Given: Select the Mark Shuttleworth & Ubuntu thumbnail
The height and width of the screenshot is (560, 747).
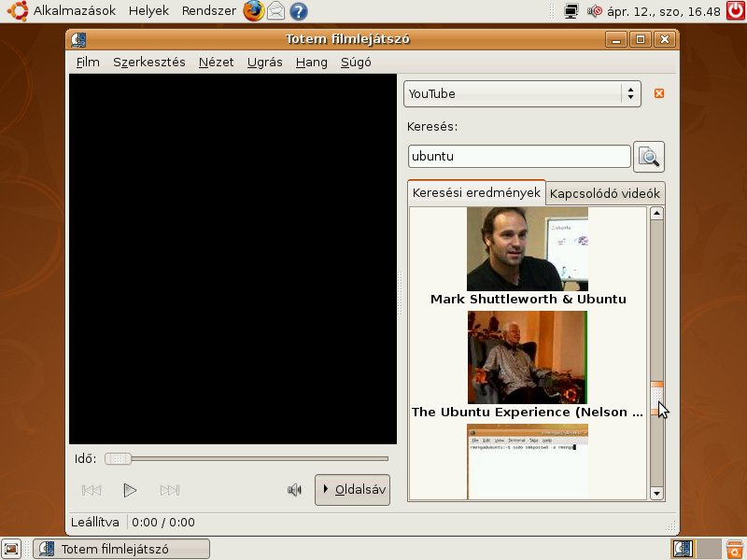Looking at the screenshot, I should (x=528, y=249).
